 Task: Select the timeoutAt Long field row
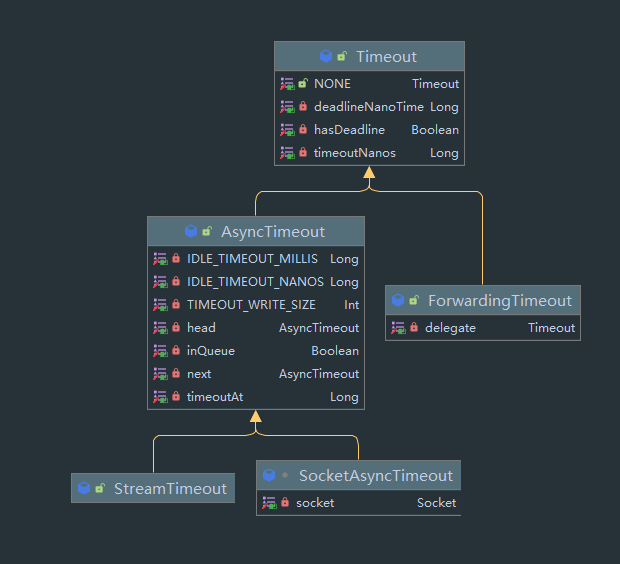(x=256, y=397)
